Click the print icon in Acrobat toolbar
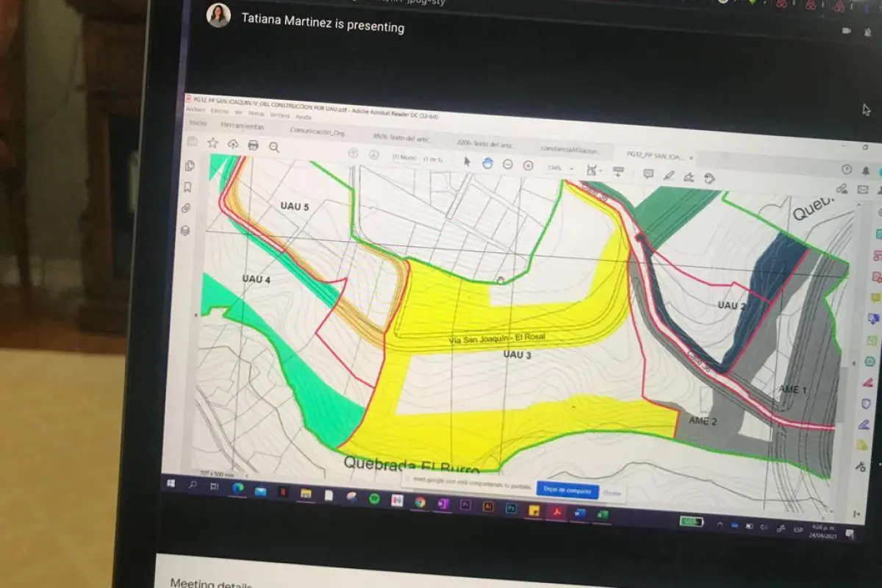This screenshot has width=882, height=588. 253,146
